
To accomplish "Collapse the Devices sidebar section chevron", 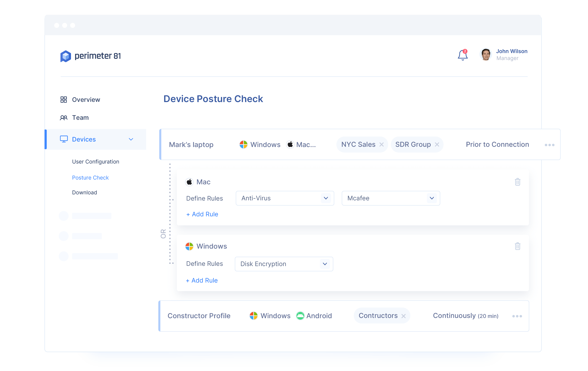I will (131, 139).
